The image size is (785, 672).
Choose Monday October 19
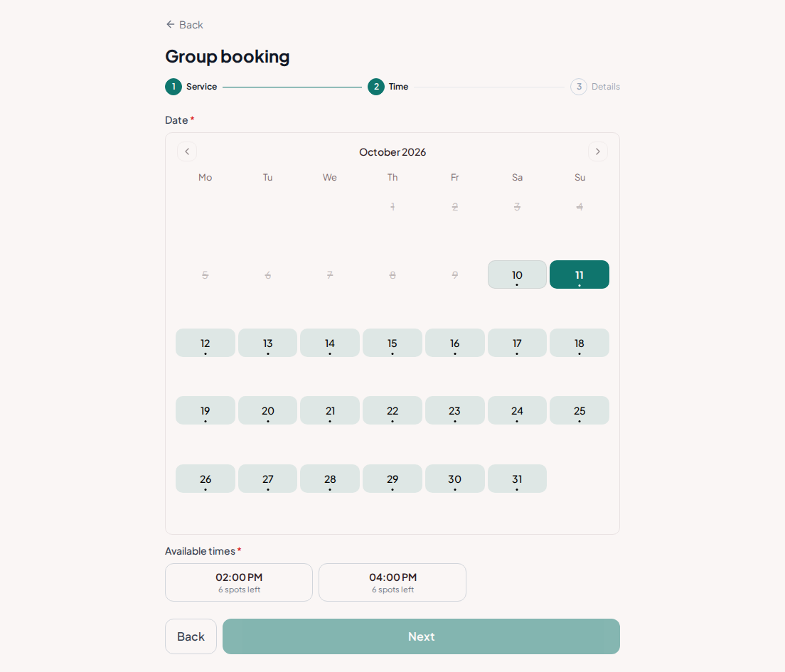(x=205, y=410)
